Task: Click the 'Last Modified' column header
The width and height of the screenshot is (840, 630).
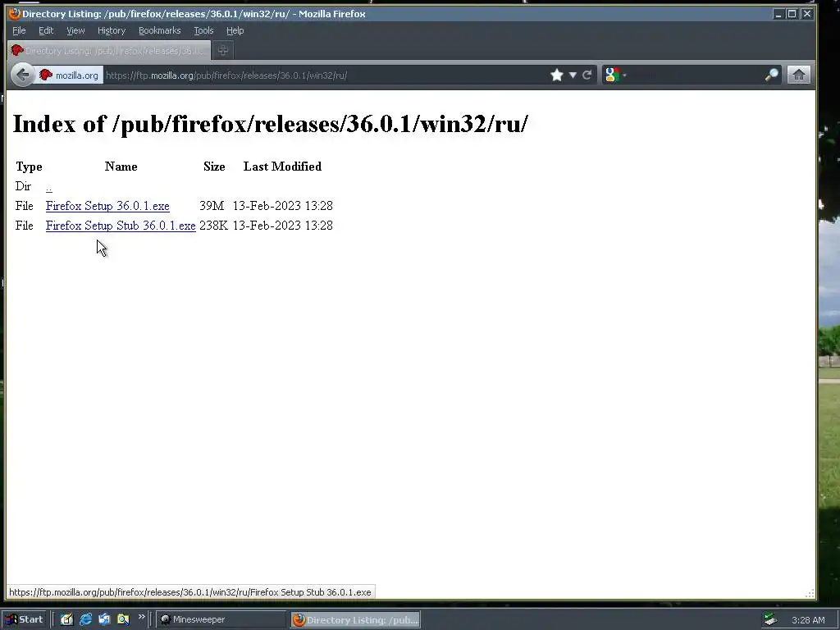Action: point(282,167)
